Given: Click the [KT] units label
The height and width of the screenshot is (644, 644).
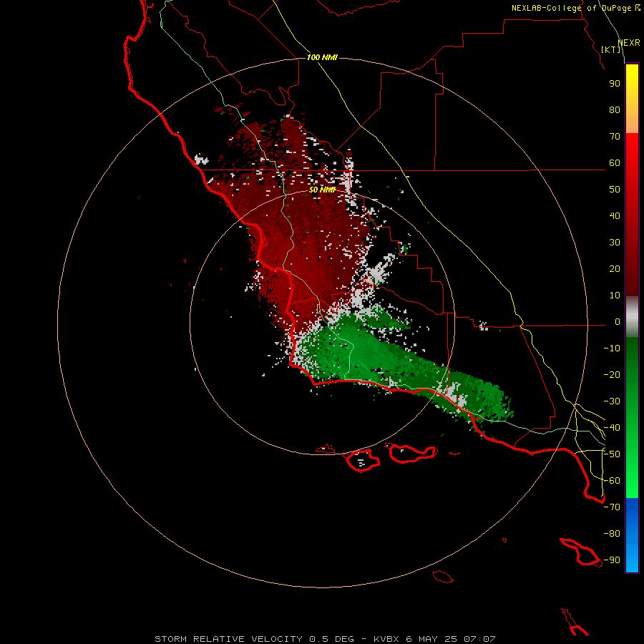Looking at the screenshot, I should tap(611, 49).
